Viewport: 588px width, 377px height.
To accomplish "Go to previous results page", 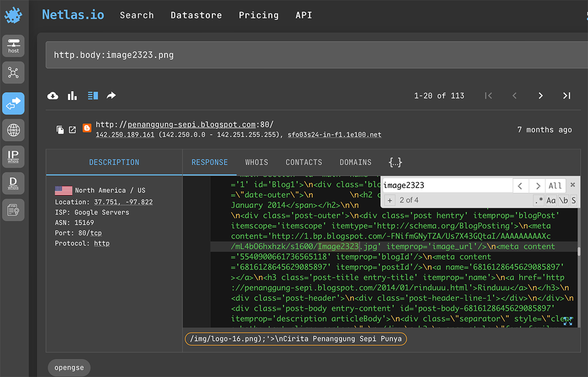I will [514, 95].
